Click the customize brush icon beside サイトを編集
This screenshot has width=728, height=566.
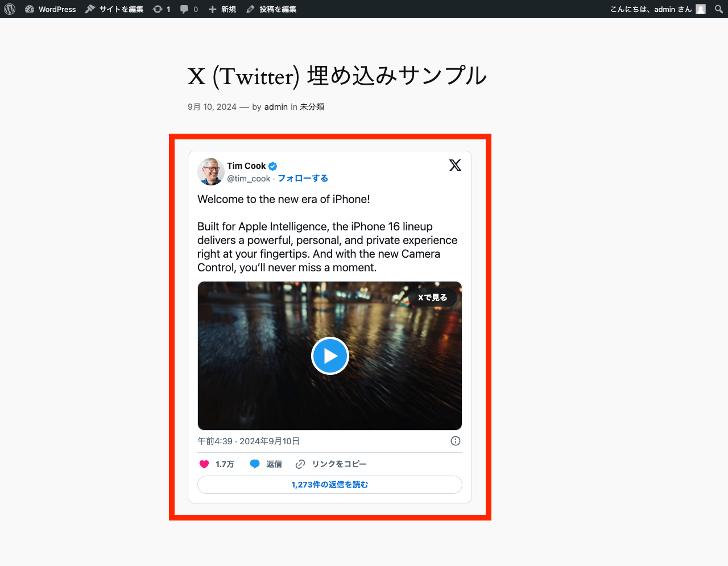(x=90, y=9)
